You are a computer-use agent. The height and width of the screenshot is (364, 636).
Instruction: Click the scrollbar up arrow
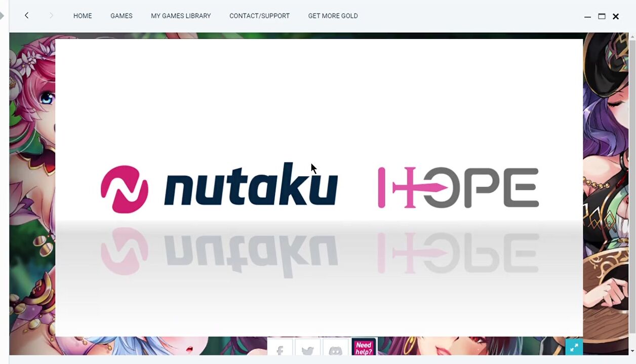tap(632, 37)
